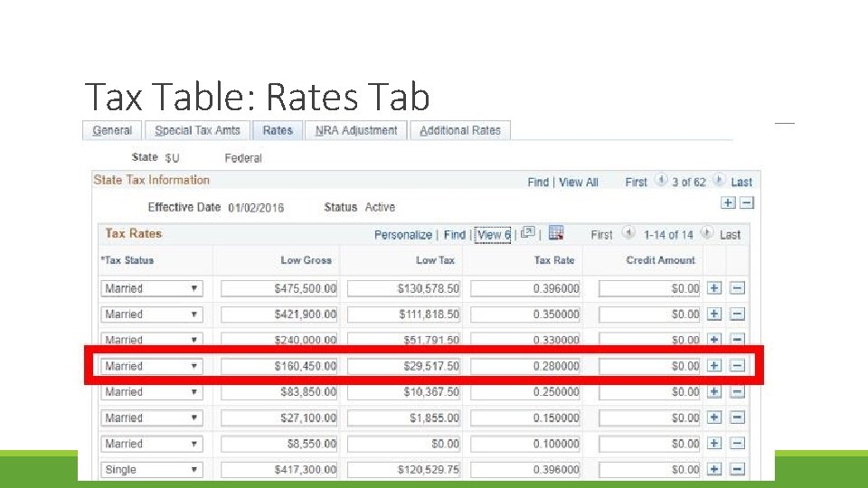
Task: Click Find link in State Tax Information
Action: pos(538,182)
